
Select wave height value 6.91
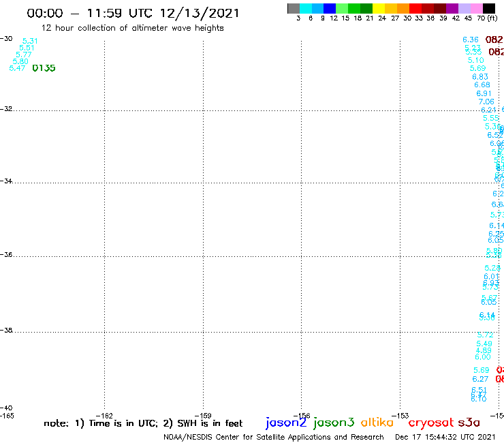[x=484, y=93]
